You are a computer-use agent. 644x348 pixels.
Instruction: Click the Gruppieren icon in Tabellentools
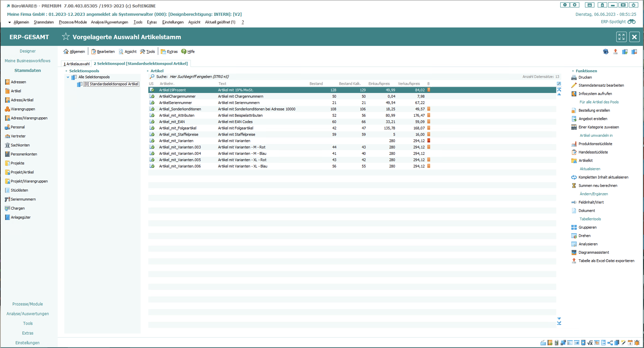[574, 227]
